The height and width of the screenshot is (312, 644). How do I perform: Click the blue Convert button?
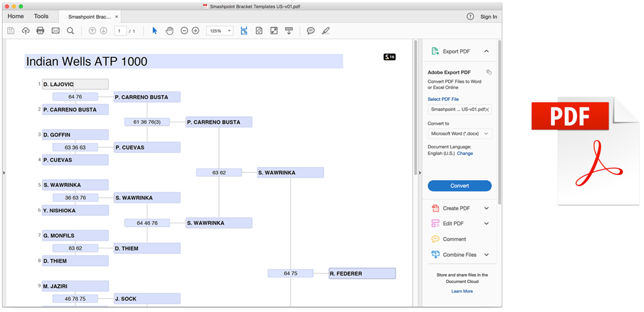pos(460,185)
